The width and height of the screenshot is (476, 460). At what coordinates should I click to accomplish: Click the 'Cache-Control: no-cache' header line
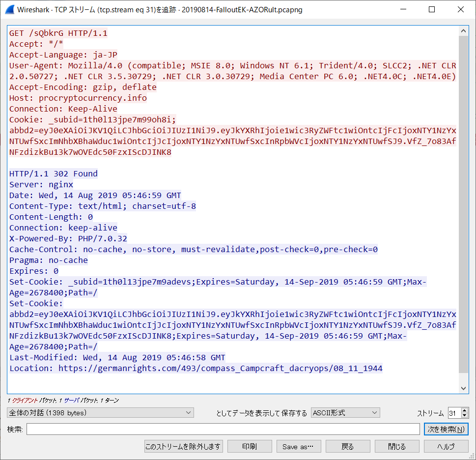pyautogui.click(x=194, y=250)
